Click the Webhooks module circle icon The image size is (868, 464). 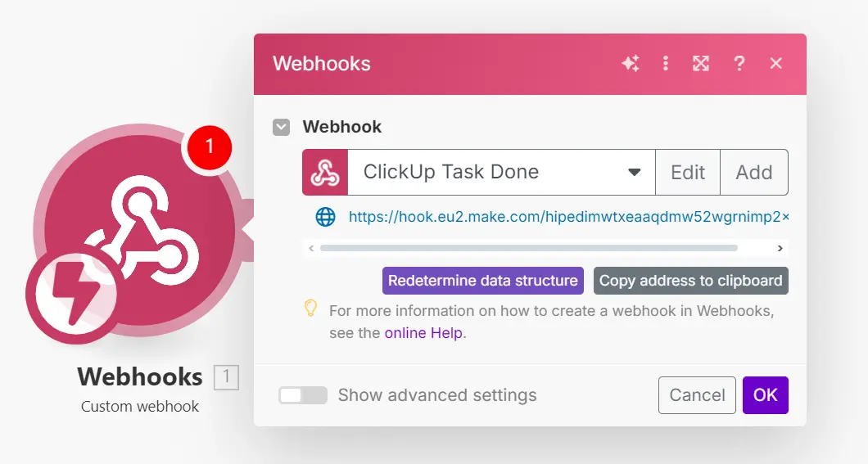point(140,229)
